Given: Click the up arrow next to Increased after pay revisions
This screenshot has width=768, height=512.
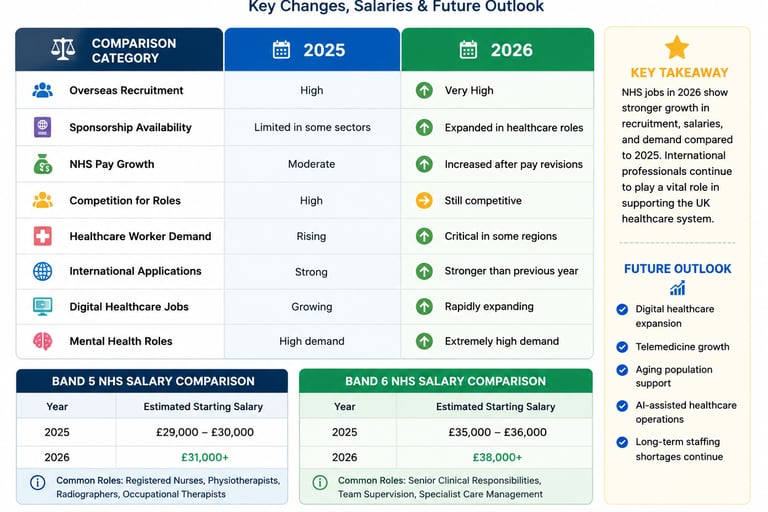Looking at the screenshot, I should (x=424, y=164).
